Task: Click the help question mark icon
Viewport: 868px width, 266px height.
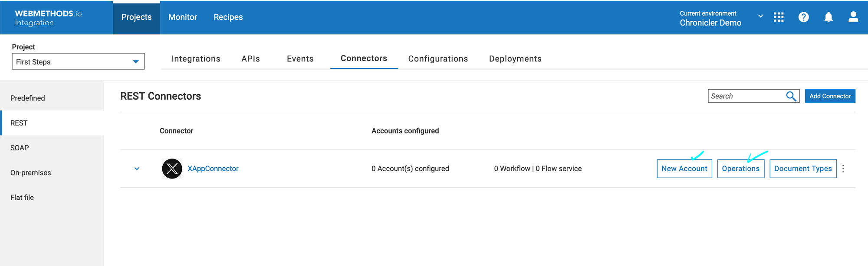Action: coord(803,17)
